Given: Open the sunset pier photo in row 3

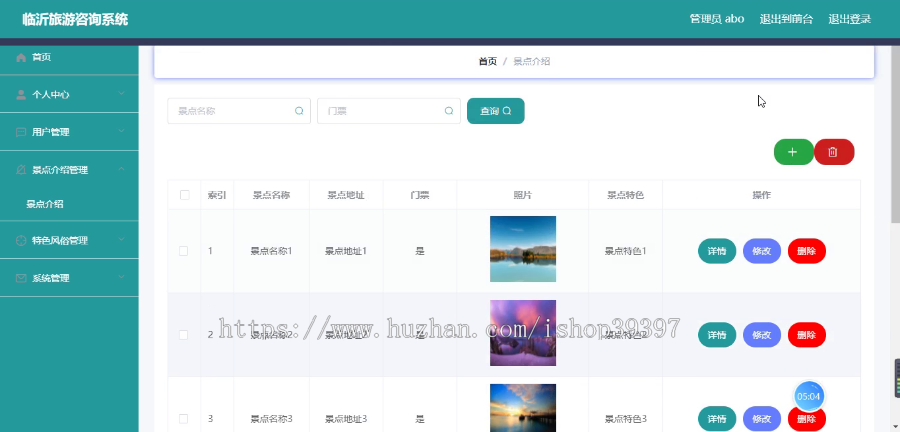Looking at the screenshot, I should pyautogui.click(x=523, y=408).
